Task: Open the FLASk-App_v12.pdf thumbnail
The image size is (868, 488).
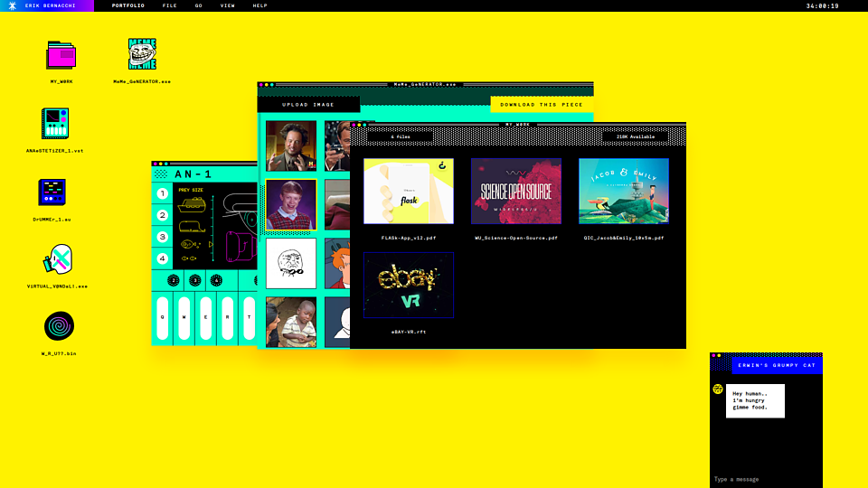Action: pyautogui.click(x=409, y=191)
